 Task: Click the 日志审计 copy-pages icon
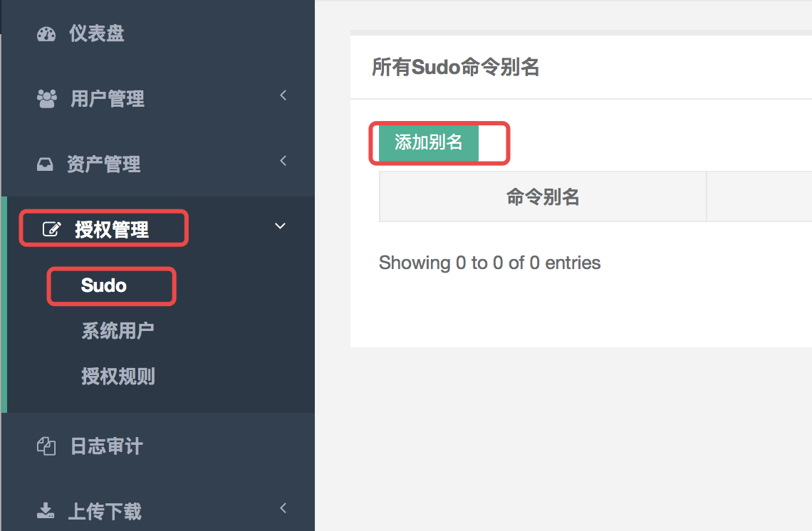click(46, 446)
